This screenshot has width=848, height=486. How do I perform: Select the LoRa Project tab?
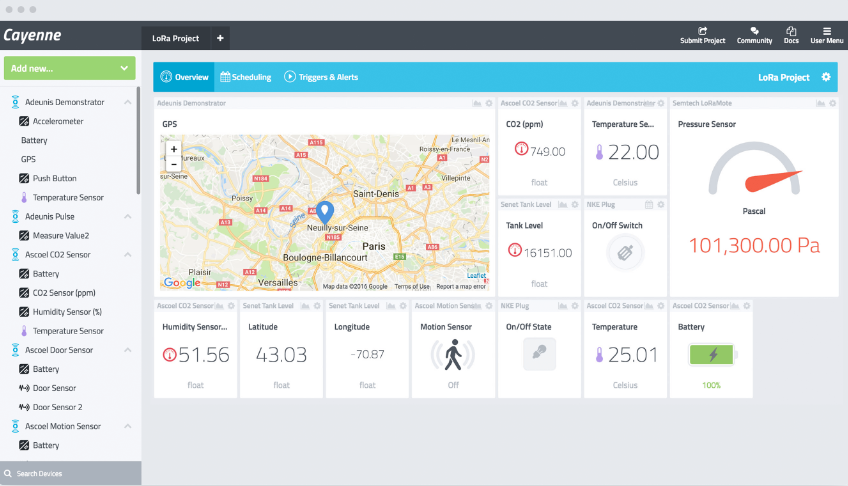coord(175,38)
